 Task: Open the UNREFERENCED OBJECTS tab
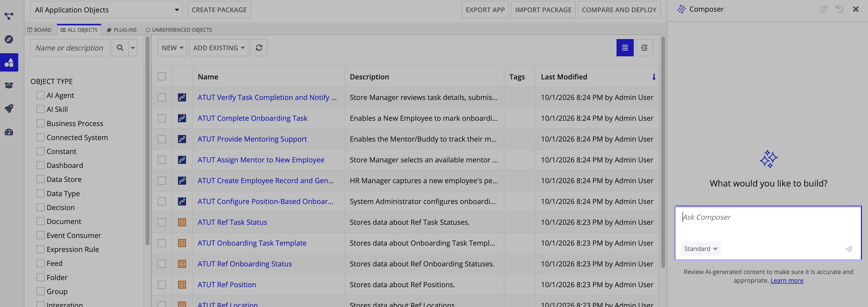pyautogui.click(x=178, y=30)
